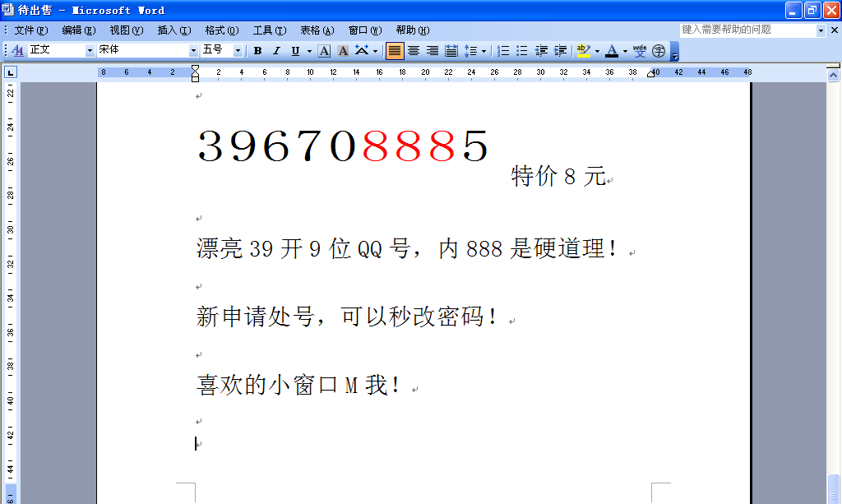The image size is (842, 504).
Task: Click the text 特价 8 元
Action: click(x=558, y=175)
